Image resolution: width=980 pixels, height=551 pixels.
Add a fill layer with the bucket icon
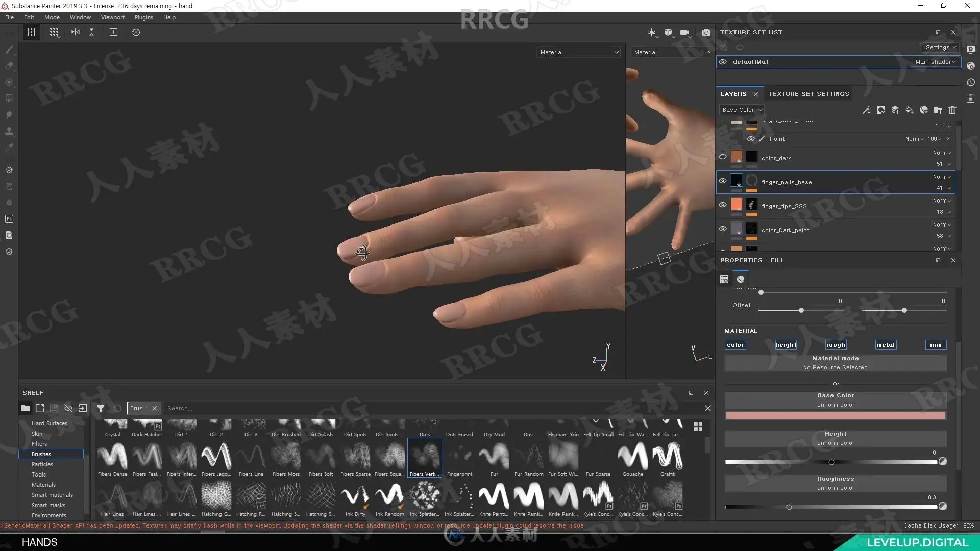[910, 110]
